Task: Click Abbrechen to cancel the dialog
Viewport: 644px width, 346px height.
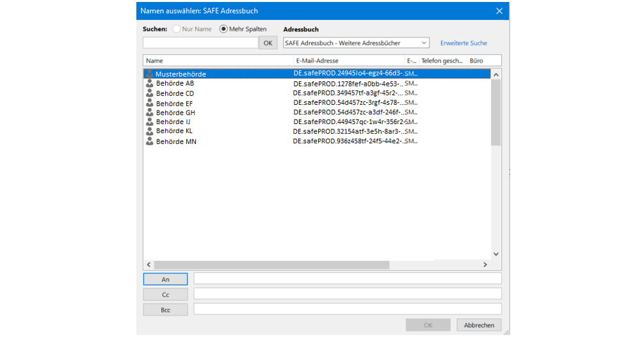Action: 479,325
